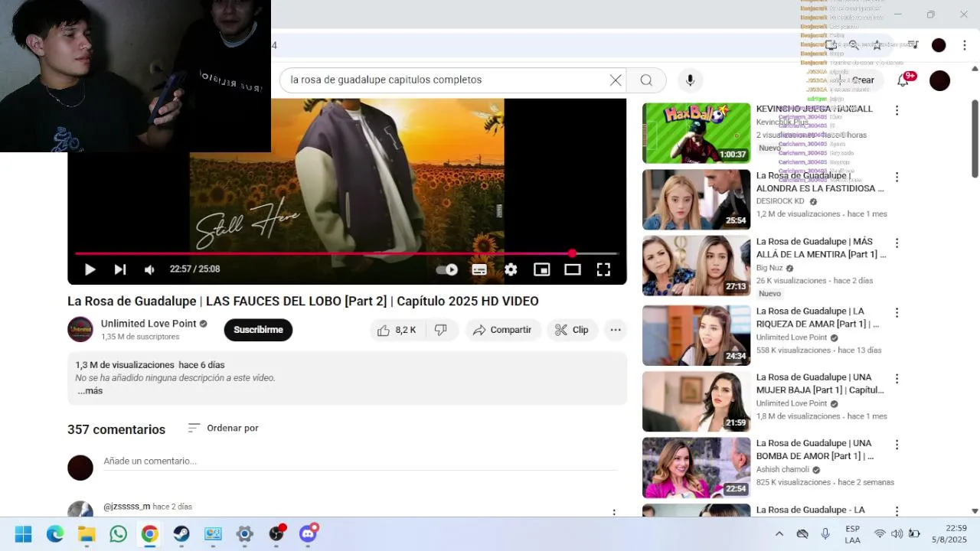Open Unlimited Love Point channel name link
The image size is (980, 551).
pyautogui.click(x=149, y=324)
